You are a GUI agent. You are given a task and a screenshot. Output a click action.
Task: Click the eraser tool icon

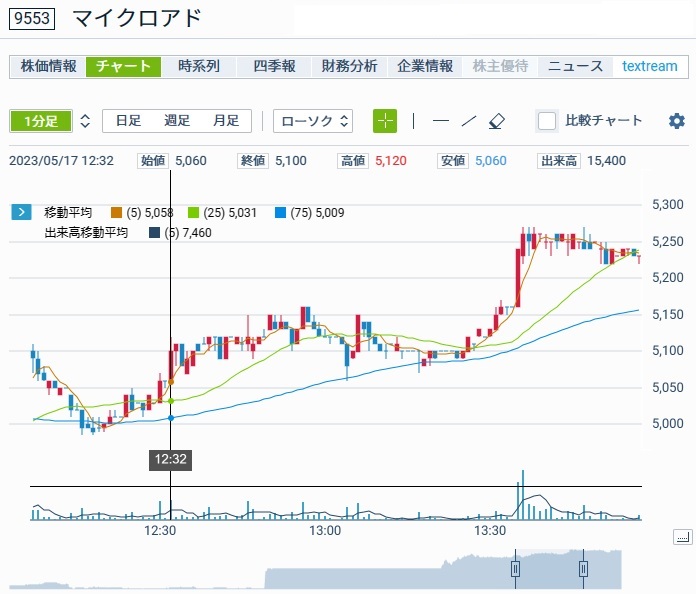click(x=497, y=121)
